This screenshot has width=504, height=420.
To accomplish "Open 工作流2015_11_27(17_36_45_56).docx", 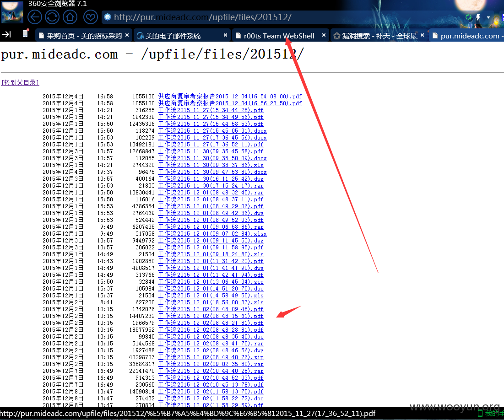I will [x=212, y=138].
